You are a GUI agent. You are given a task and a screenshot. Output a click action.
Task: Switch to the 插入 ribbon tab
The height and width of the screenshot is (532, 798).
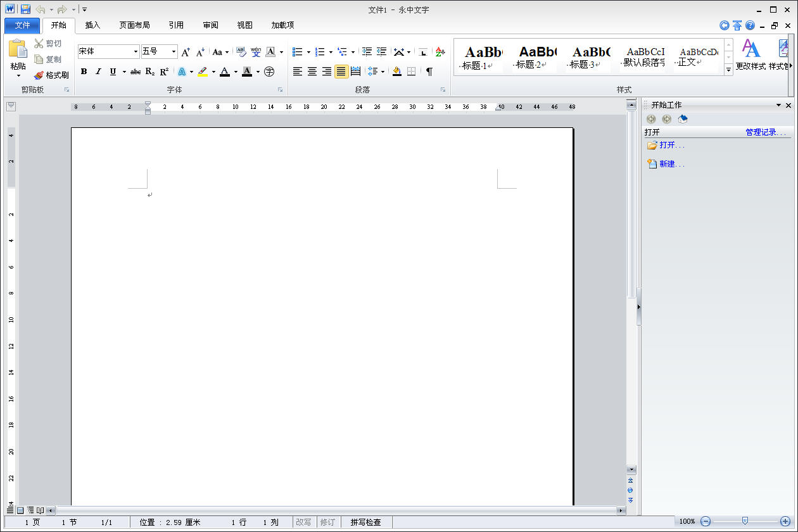92,25
